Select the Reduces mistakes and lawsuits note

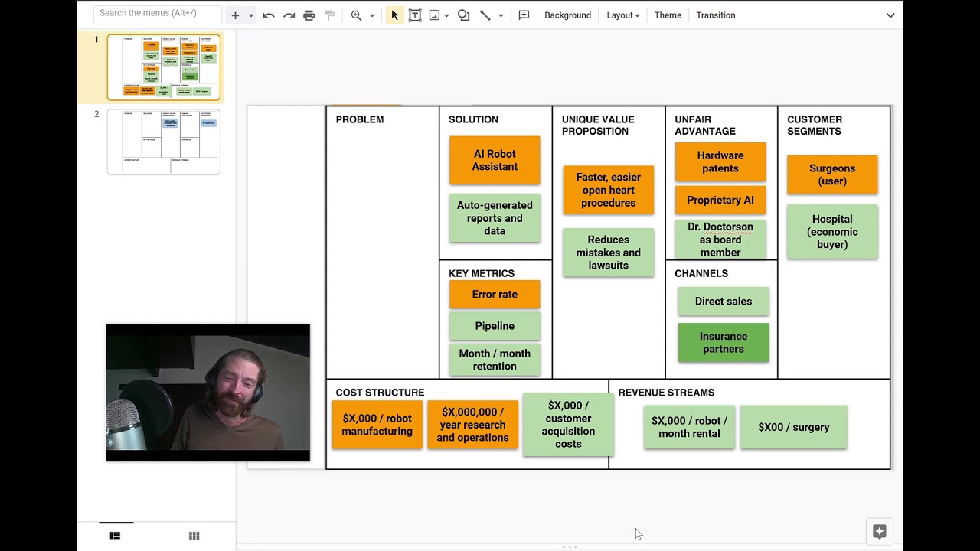coord(609,253)
